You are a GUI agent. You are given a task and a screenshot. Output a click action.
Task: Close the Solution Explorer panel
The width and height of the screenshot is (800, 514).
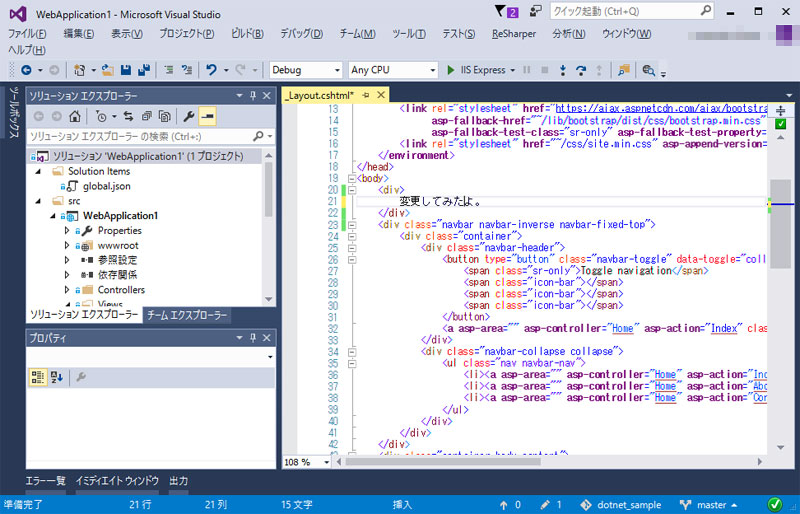267,95
